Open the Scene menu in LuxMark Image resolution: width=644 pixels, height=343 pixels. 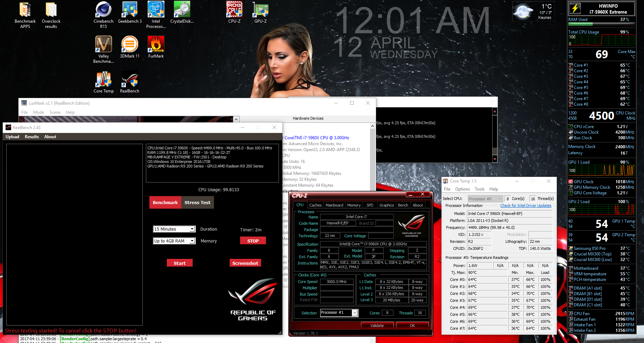[x=55, y=112]
